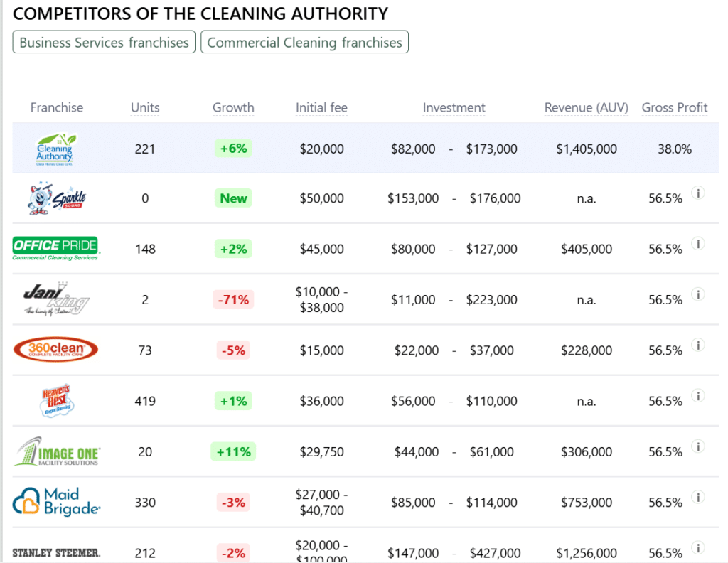Select the $15,000 initial fee cell

point(321,350)
